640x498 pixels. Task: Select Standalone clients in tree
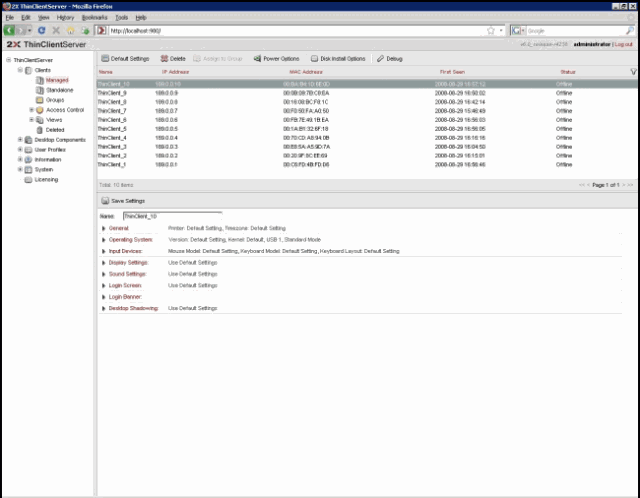click(x=60, y=90)
